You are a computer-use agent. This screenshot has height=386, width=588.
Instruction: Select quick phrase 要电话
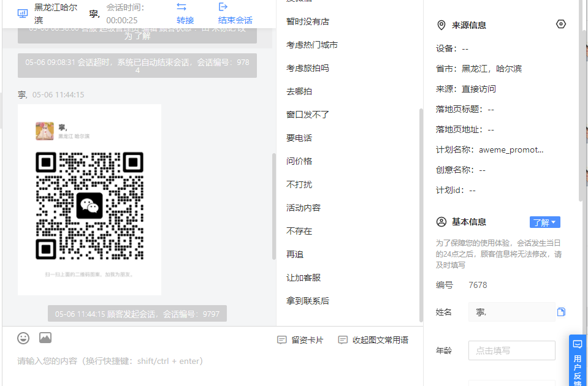coord(299,138)
